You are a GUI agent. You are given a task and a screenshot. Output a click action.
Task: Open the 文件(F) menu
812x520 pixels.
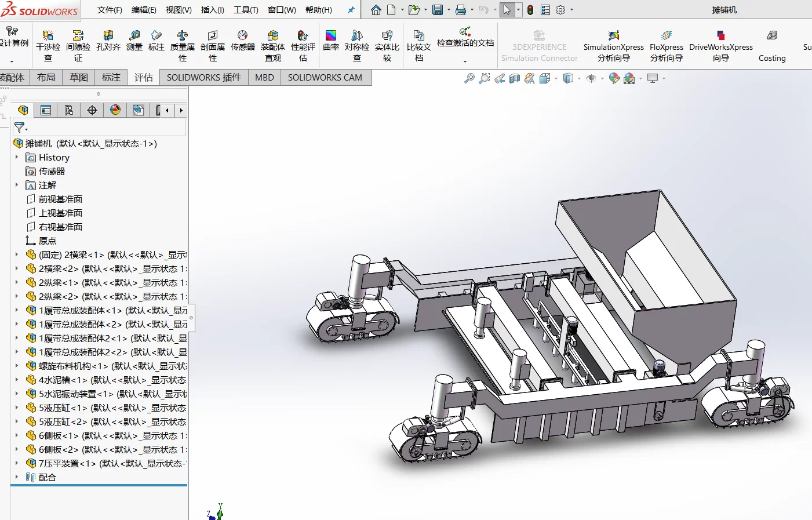[110, 10]
